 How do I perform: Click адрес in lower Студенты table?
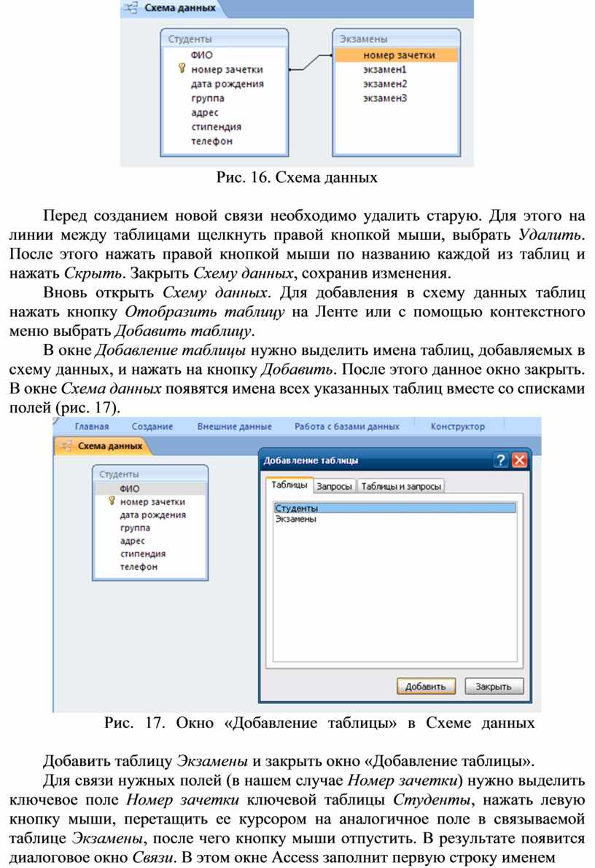coord(133,541)
